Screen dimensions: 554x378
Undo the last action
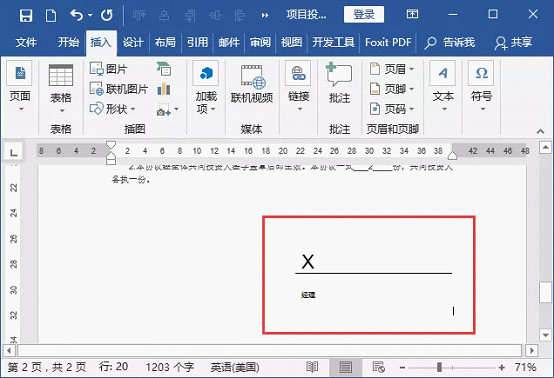click(x=76, y=15)
